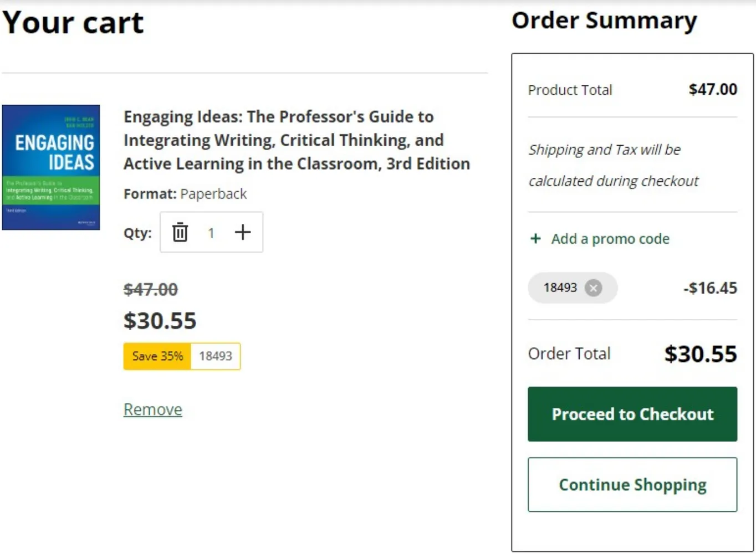Open the Engaging Ideas book title link
The height and width of the screenshot is (554, 756).
click(x=297, y=140)
